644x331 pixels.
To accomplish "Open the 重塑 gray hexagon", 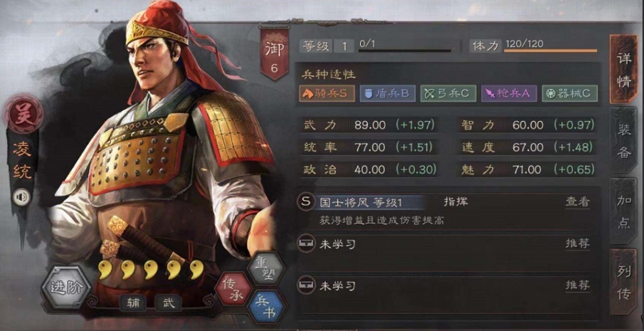I will coord(266,269).
